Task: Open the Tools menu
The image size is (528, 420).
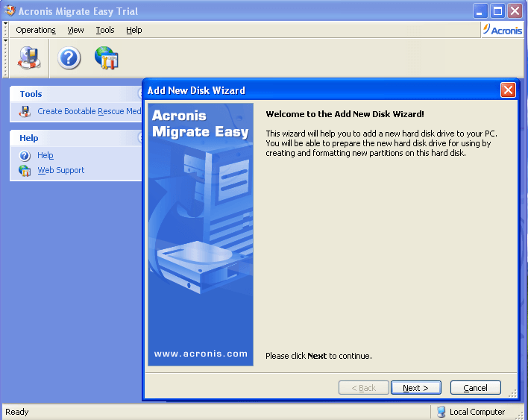Action: (105, 30)
